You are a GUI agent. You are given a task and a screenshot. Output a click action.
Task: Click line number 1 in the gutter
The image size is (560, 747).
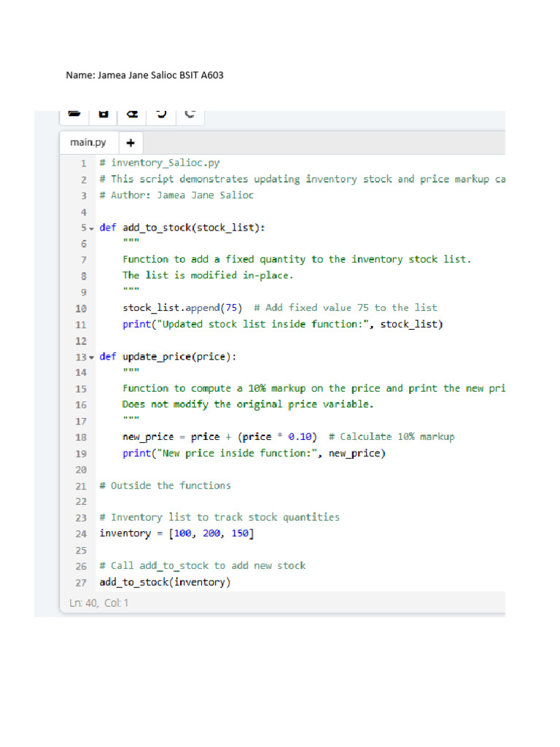click(x=83, y=163)
